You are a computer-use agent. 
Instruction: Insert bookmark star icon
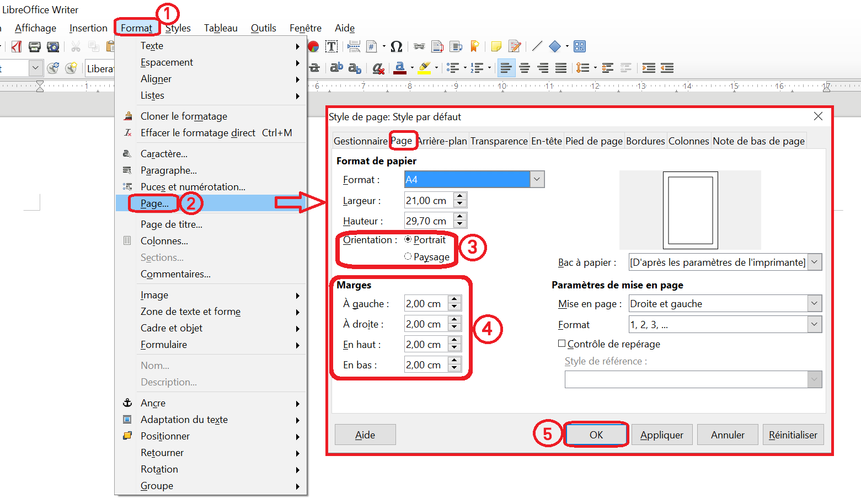pos(474,46)
